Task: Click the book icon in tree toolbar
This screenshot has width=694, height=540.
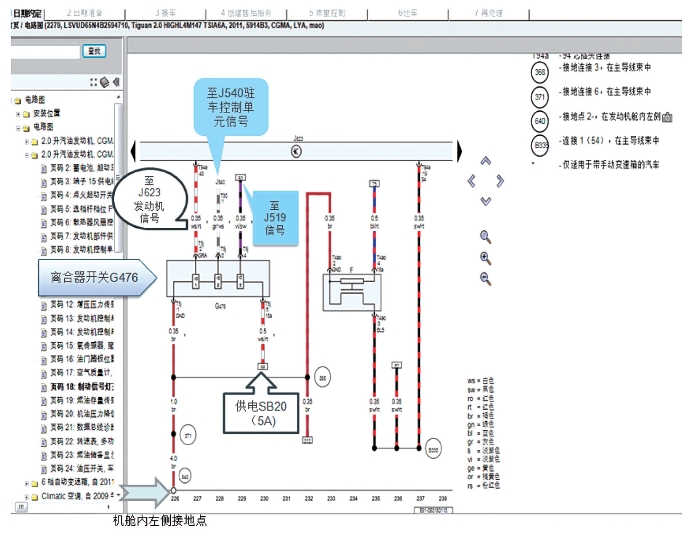Action: 104,82
